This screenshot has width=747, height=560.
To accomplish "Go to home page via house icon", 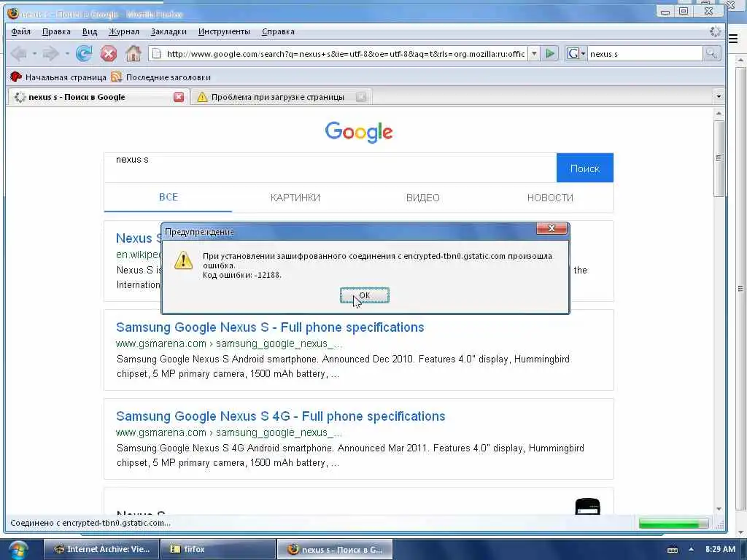I will coord(133,53).
